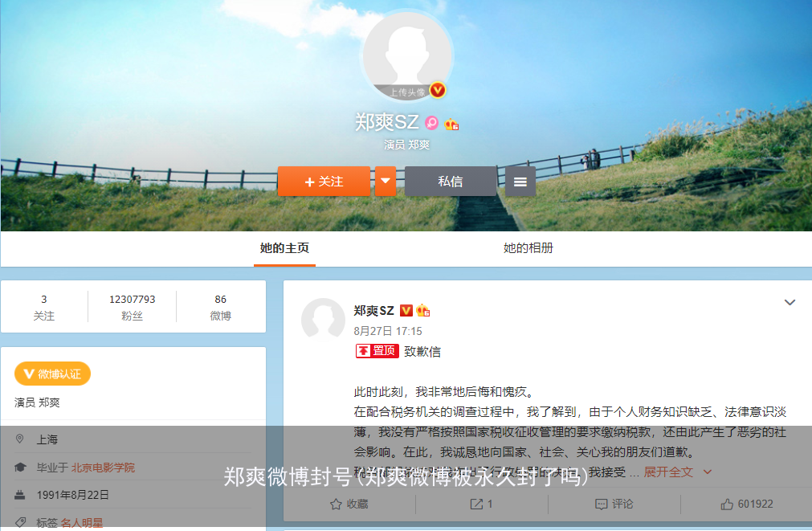Click the hamburger menu button beside 私信
This screenshot has height=531, width=812.
point(520,181)
